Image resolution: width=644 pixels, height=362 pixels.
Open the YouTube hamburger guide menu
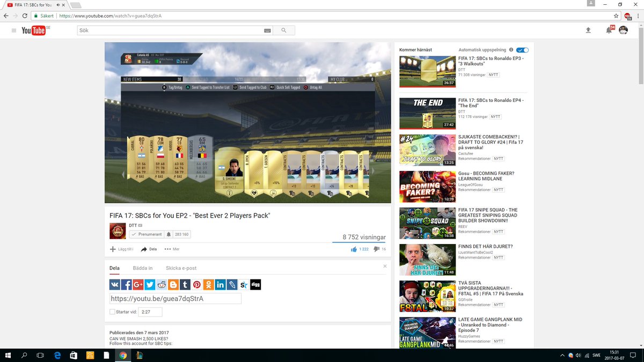(x=13, y=31)
